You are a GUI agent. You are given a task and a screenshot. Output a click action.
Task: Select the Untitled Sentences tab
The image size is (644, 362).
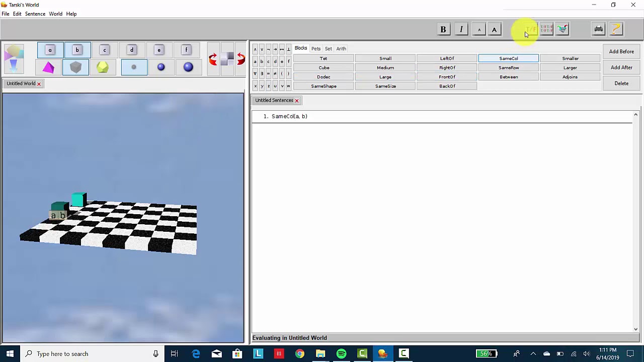click(x=274, y=100)
